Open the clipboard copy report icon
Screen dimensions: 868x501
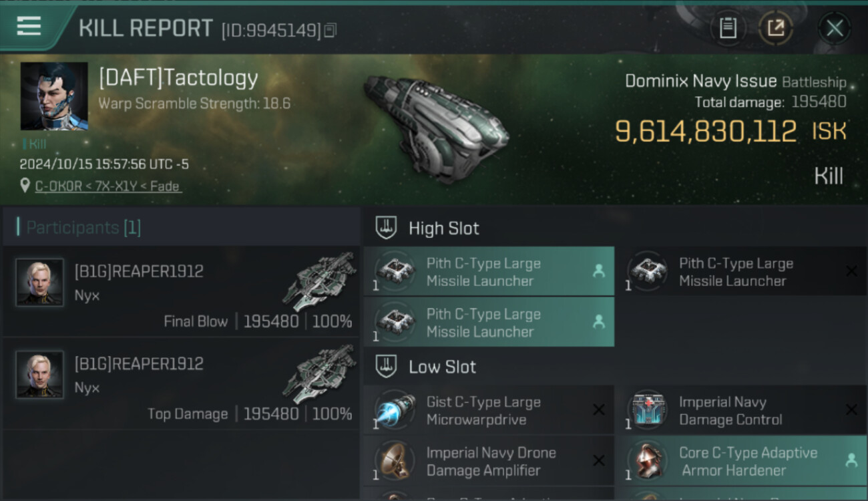coord(728,28)
